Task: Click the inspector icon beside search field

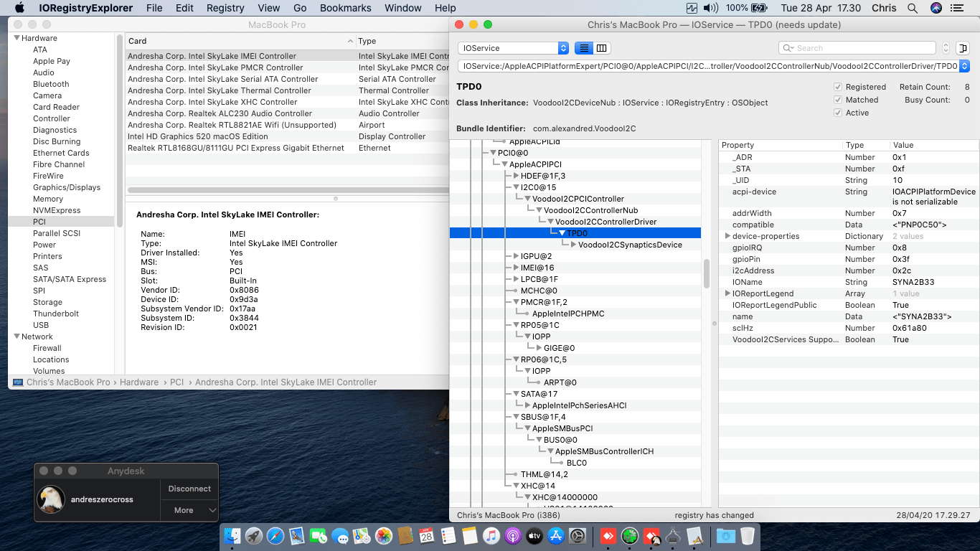Action: point(962,48)
